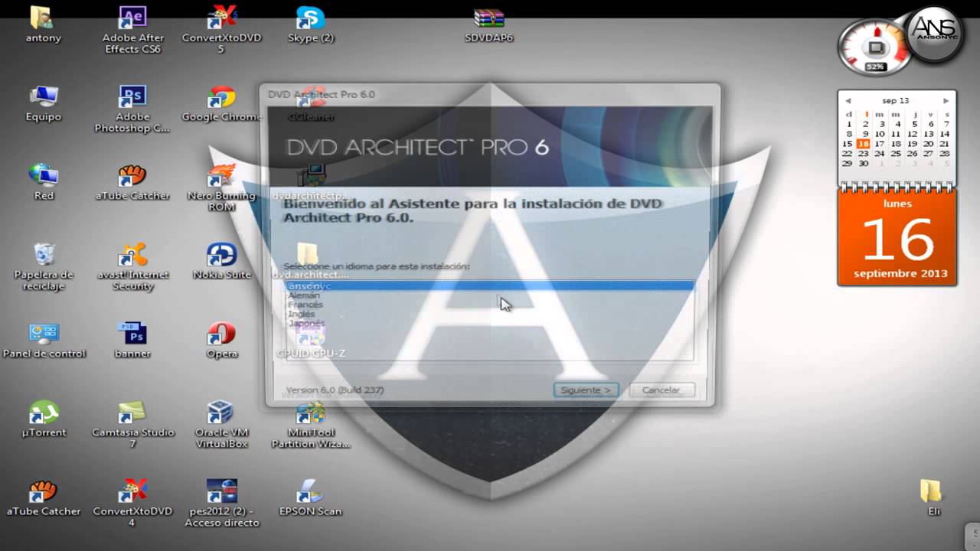Click the CPU meter gadget
Viewport: 980px width, 551px height.
[x=876, y=47]
